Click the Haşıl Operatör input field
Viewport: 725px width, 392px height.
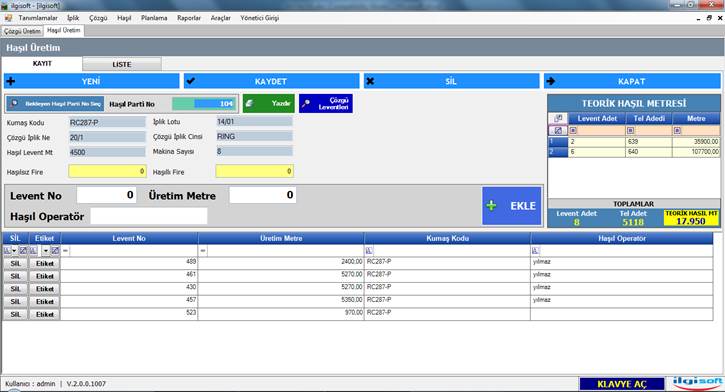coord(148,216)
